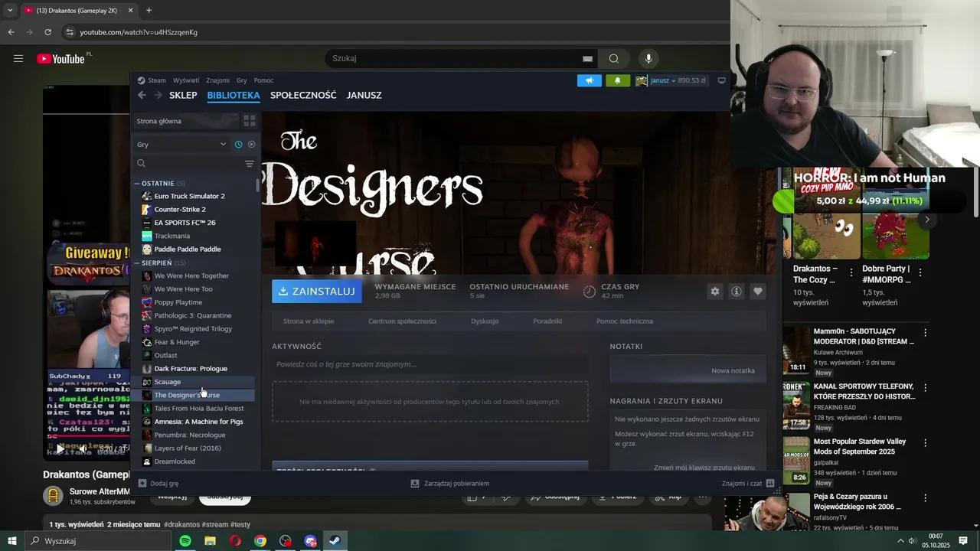Open a new browser tab
Screen dimensions: 980x551
point(149,11)
